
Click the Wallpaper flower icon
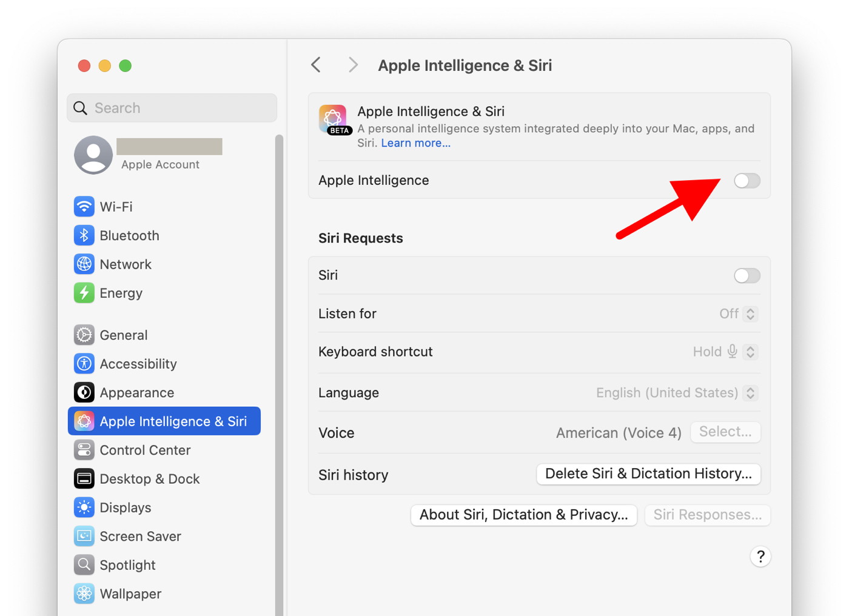pyautogui.click(x=84, y=594)
